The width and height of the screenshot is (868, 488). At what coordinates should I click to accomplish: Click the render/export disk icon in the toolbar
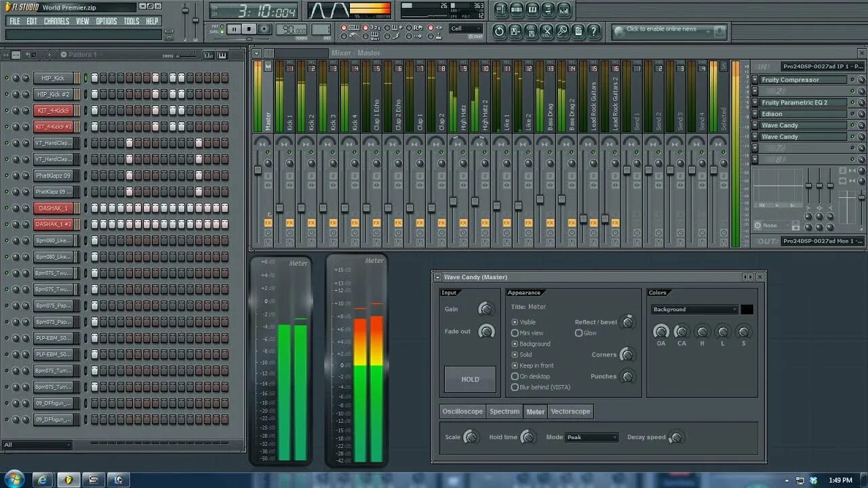coord(531,31)
